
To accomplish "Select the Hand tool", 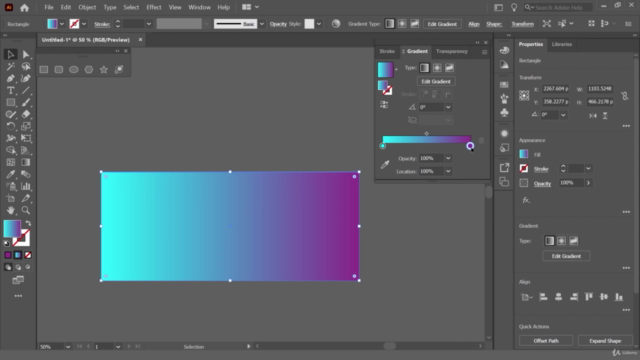I will pyautogui.click(x=11, y=210).
